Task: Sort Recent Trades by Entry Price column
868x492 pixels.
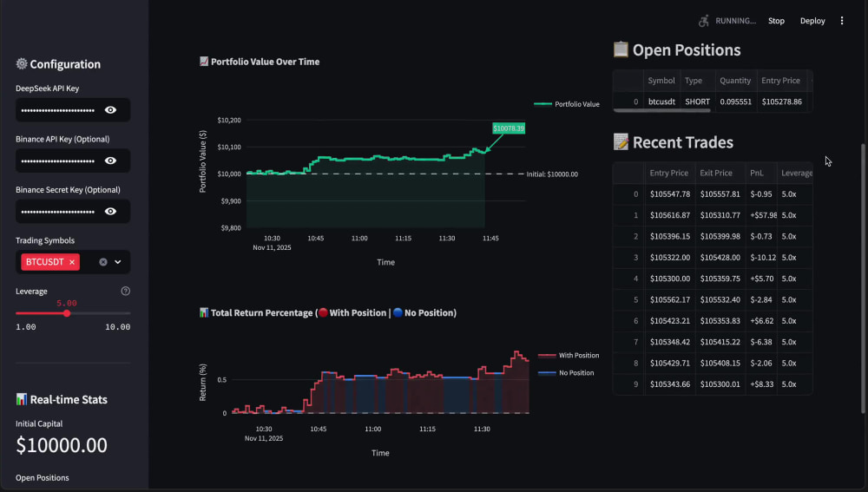Action: point(670,174)
